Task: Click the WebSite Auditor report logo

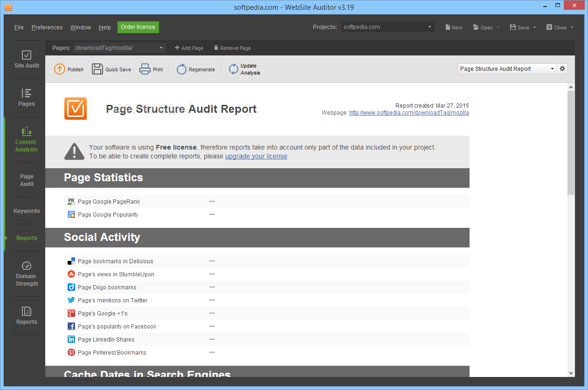Action: pos(76,109)
